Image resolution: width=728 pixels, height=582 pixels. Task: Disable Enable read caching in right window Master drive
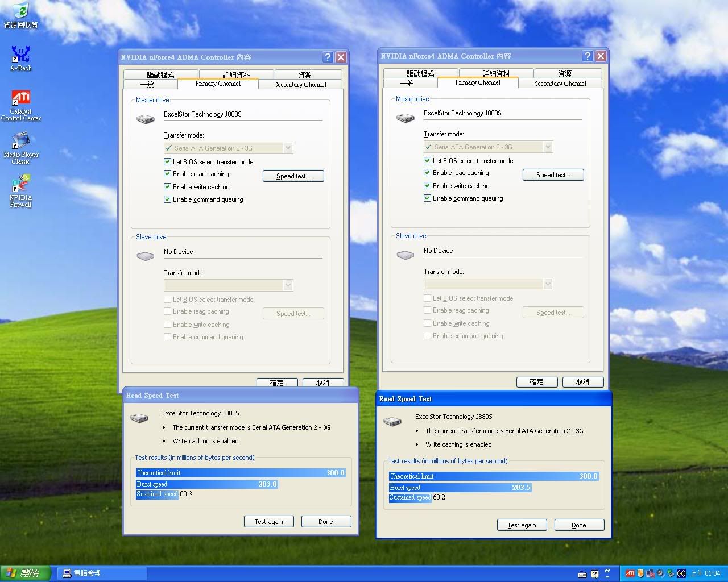(427, 173)
